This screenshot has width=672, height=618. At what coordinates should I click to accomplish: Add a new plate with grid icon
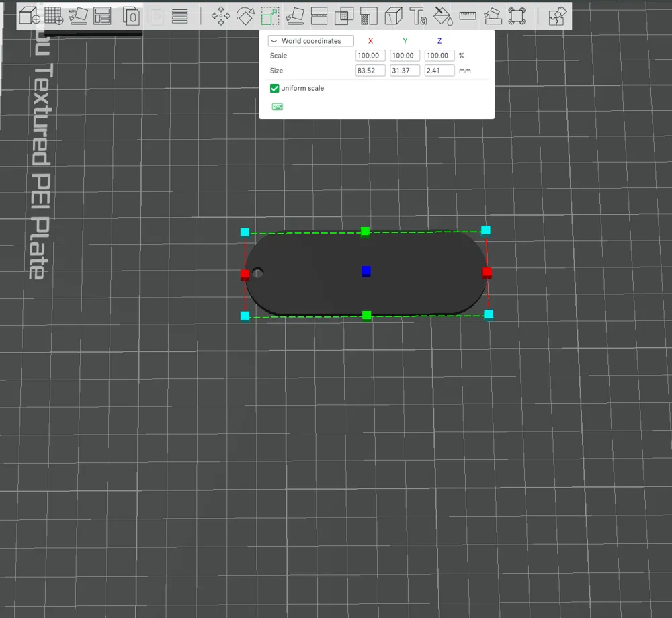click(54, 16)
